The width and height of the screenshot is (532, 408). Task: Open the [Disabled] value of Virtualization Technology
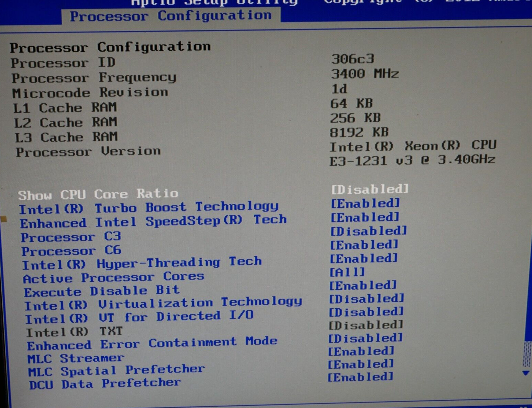367,299
